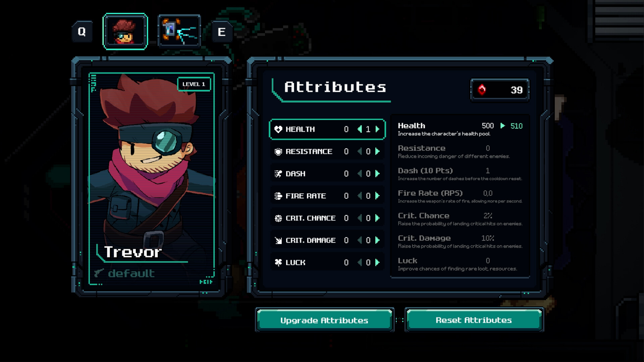Click the Health heart icon

click(x=278, y=129)
